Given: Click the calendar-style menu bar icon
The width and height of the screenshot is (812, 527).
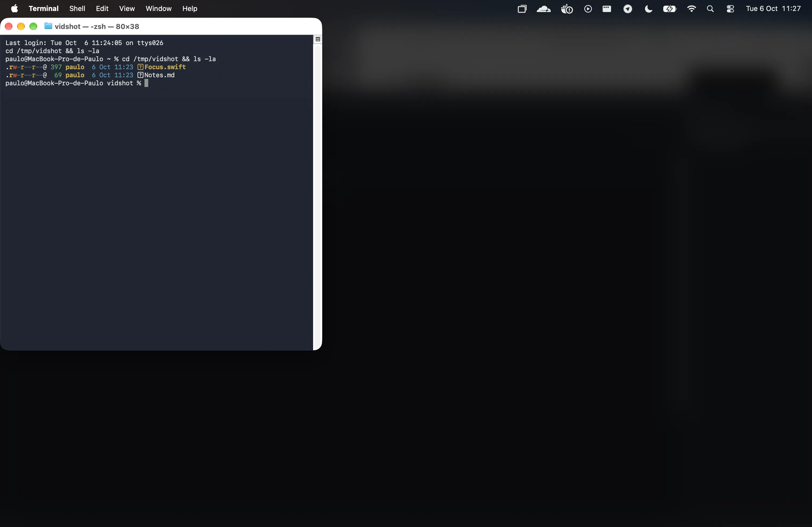Looking at the screenshot, I should (x=607, y=9).
